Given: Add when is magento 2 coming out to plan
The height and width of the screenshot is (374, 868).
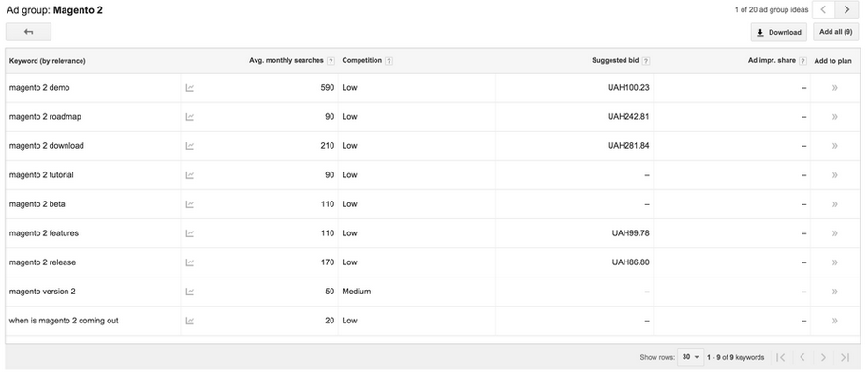Looking at the screenshot, I should (x=835, y=321).
